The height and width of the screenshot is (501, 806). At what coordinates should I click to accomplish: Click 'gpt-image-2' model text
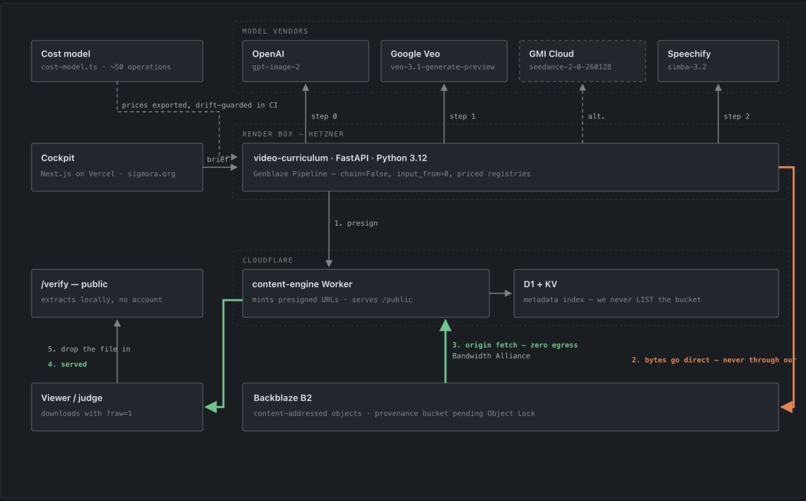(276, 67)
